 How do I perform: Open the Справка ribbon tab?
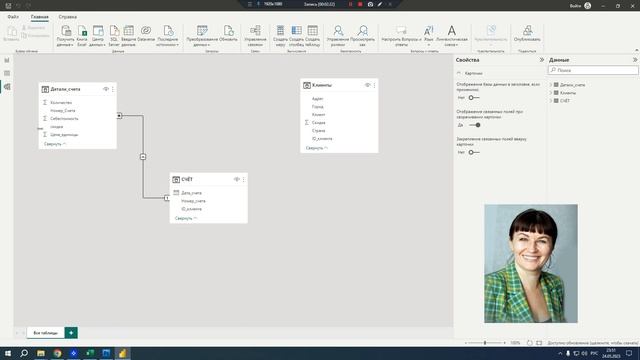pos(67,17)
